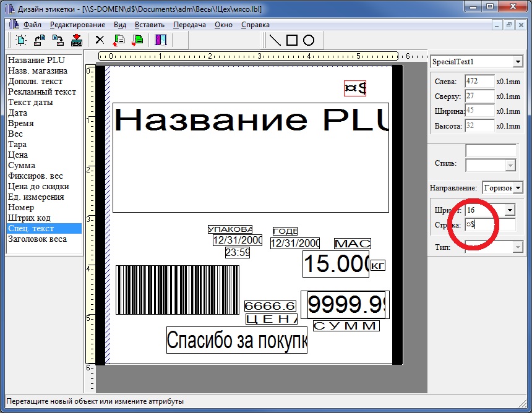Select Штрих код in the object list
This screenshot has width=532, height=413.
coord(29,218)
